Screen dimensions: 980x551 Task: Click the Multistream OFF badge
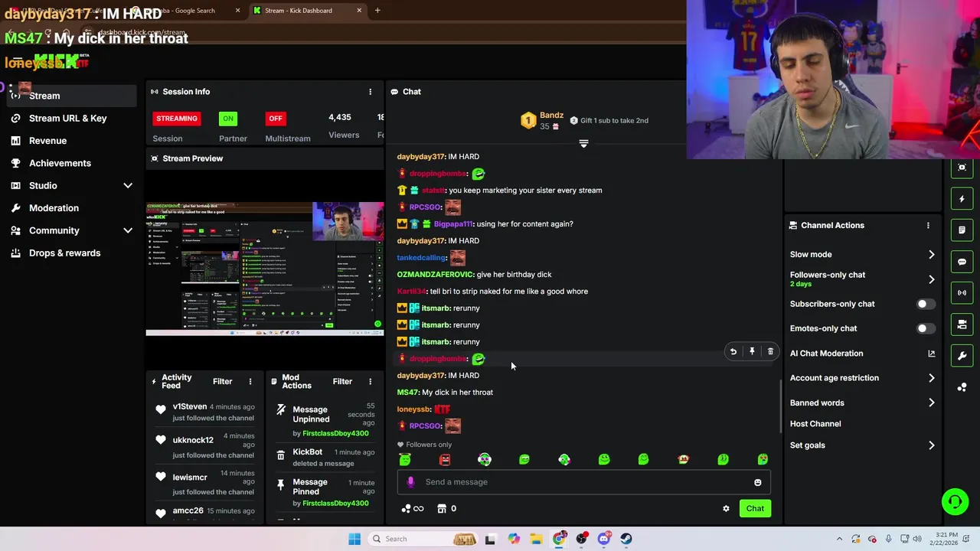point(276,119)
